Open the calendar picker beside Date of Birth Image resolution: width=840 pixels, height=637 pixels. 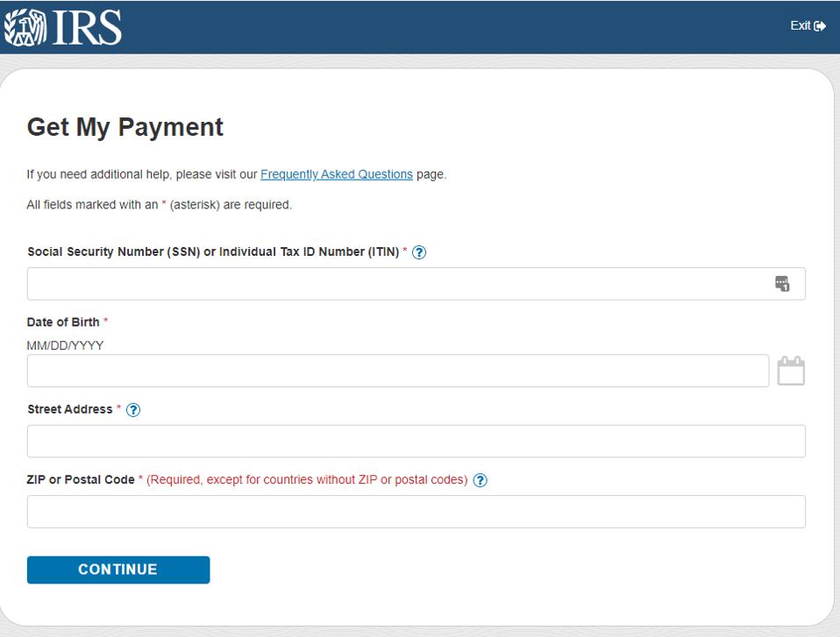coord(789,371)
